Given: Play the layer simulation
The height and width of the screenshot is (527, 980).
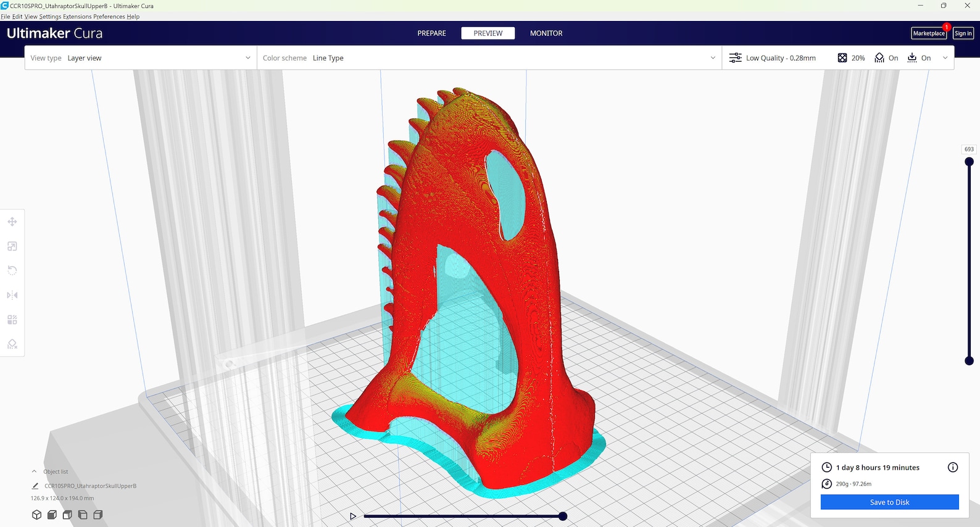Looking at the screenshot, I should pos(353,516).
